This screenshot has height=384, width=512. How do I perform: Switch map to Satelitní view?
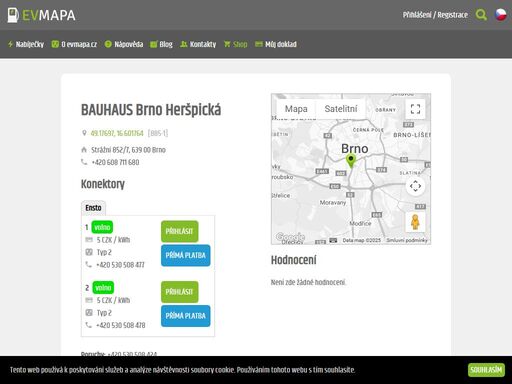pyautogui.click(x=341, y=109)
